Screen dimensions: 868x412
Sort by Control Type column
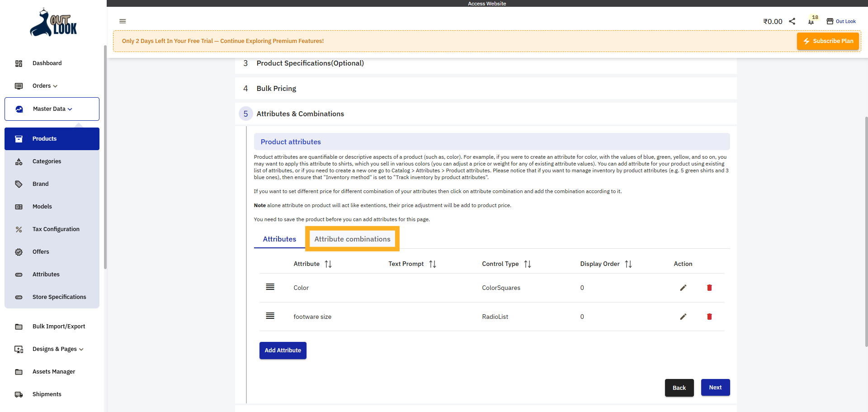pos(528,264)
